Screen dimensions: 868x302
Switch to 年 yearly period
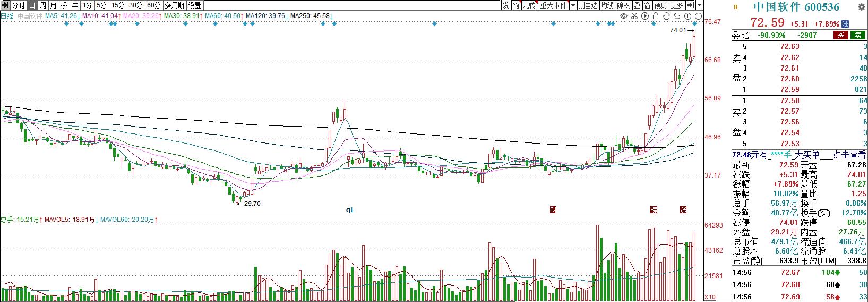coord(74,5)
